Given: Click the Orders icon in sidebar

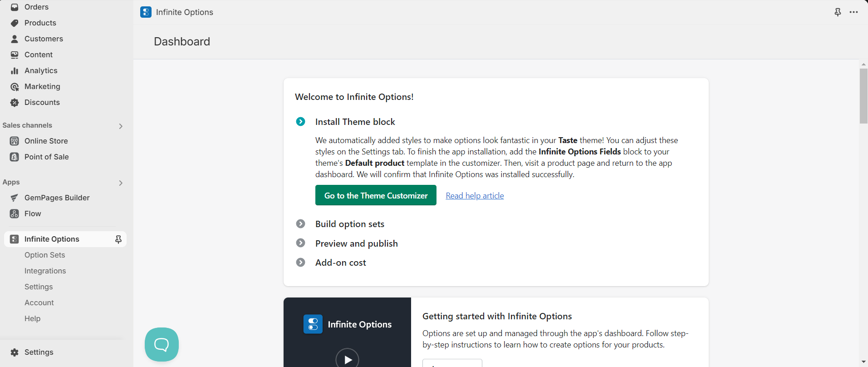Looking at the screenshot, I should 15,7.
